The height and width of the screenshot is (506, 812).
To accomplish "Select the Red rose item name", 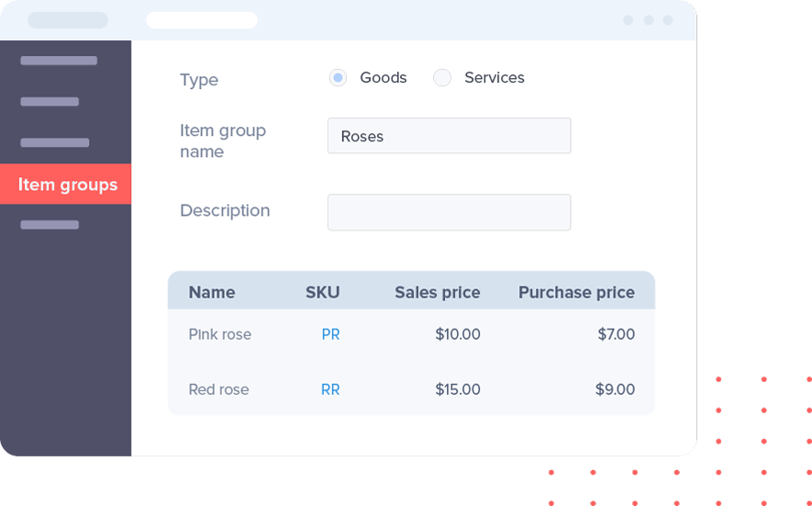I will click(218, 389).
